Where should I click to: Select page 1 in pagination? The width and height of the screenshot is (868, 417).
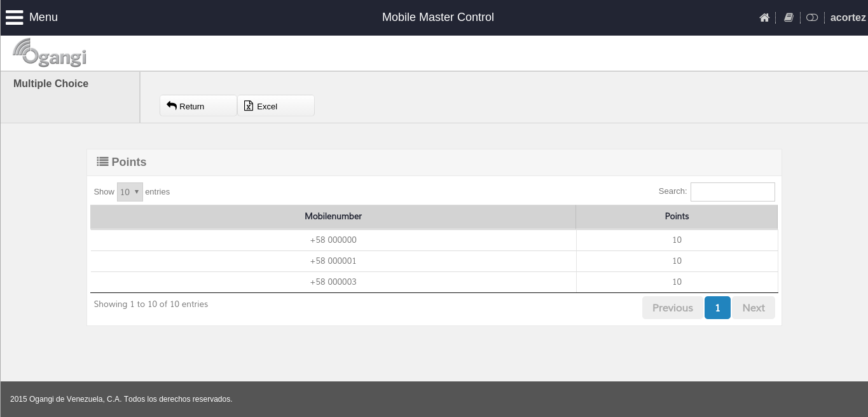pyautogui.click(x=717, y=308)
